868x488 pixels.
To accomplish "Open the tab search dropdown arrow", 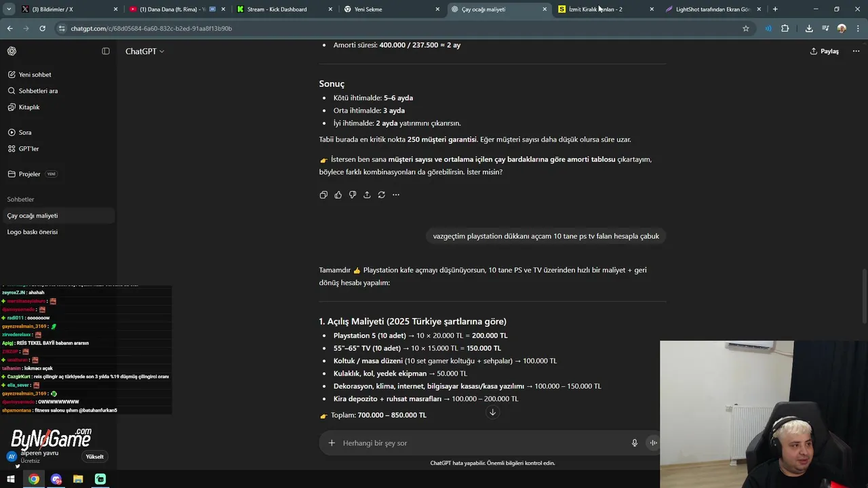I will pyautogui.click(x=8, y=9).
